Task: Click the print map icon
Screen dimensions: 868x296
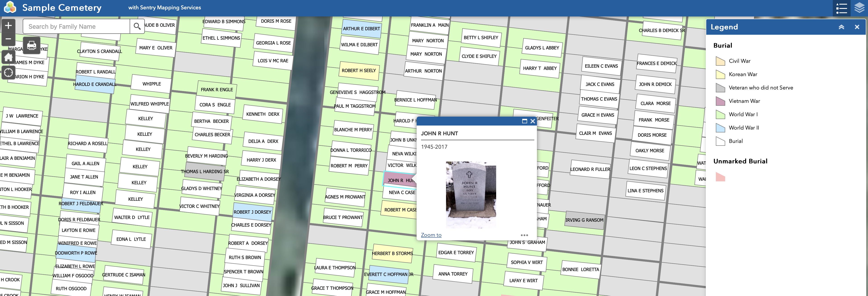Action: (x=32, y=45)
